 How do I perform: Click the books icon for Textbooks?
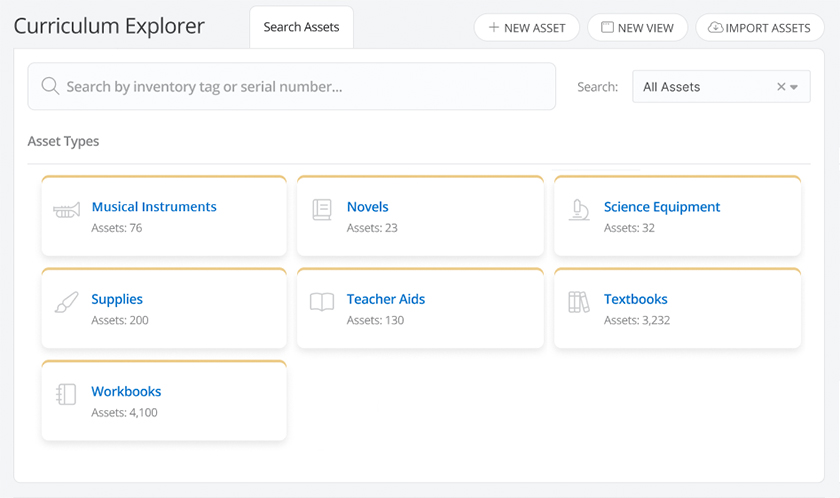579,302
